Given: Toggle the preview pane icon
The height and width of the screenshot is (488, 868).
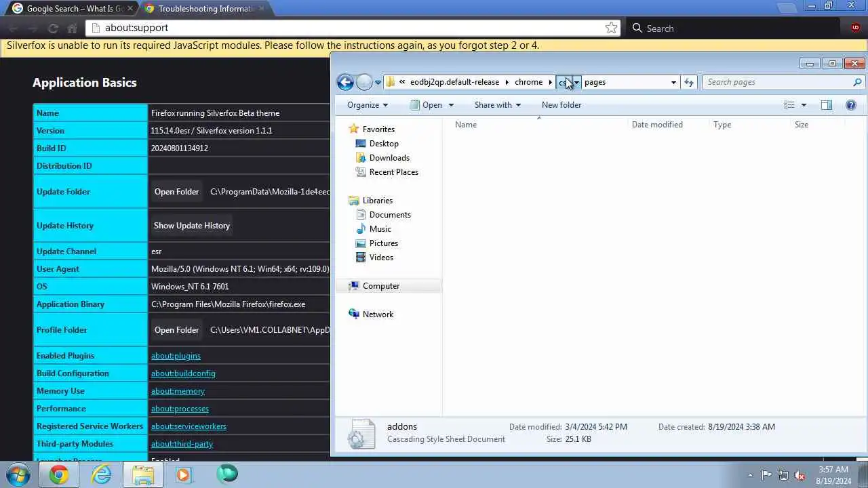Looking at the screenshot, I should [x=826, y=105].
